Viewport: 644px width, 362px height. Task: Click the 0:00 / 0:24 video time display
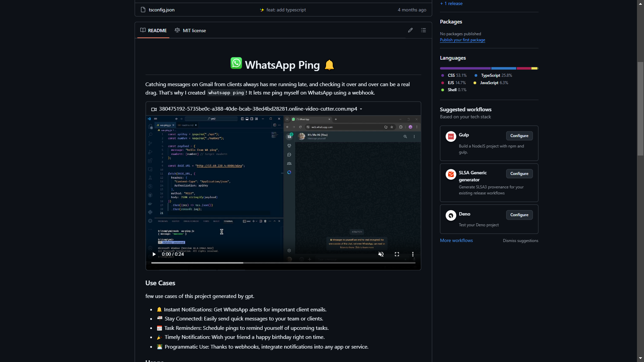click(x=173, y=254)
